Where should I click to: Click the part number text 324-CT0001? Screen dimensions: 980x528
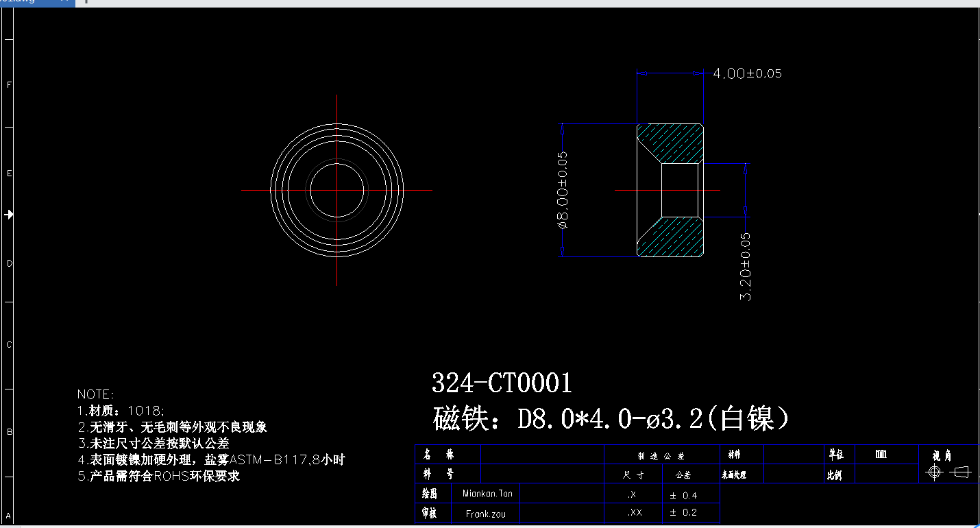click(x=502, y=383)
